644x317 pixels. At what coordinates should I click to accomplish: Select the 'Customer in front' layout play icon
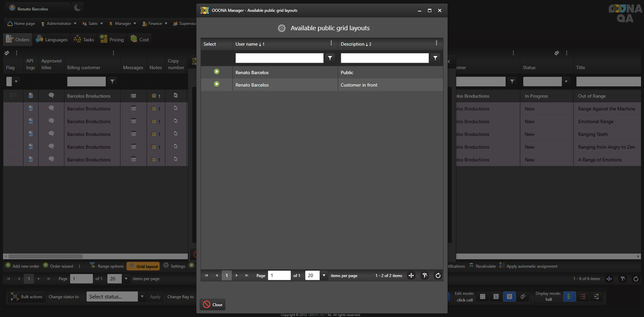click(x=216, y=84)
